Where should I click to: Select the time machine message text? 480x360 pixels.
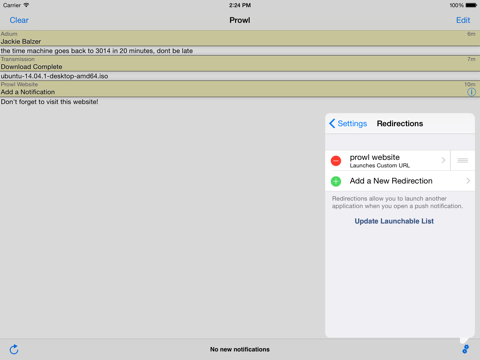(x=97, y=51)
